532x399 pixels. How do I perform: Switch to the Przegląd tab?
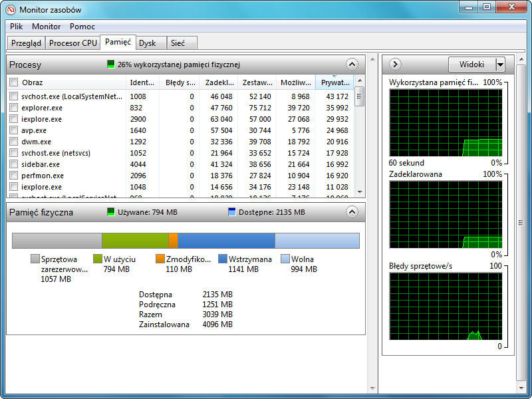click(26, 43)
